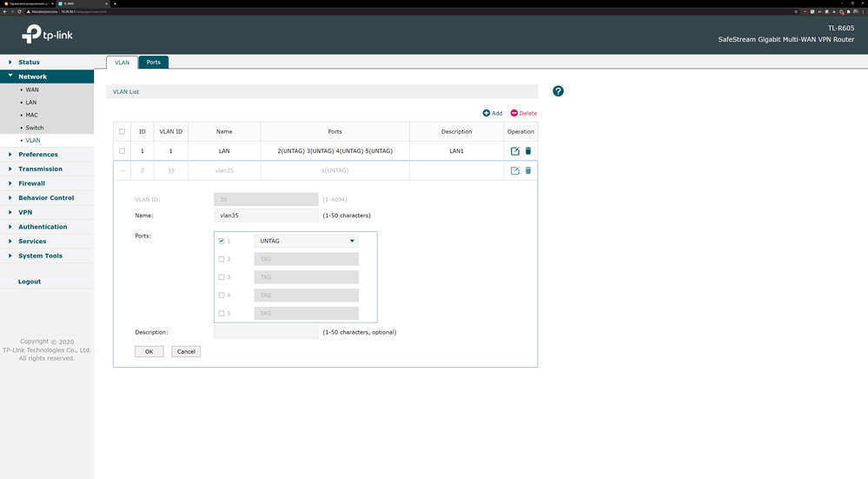The image size is (868, 479).
Task: Expand the Firewall sidebar section
Action: click(x=31, y=183)
